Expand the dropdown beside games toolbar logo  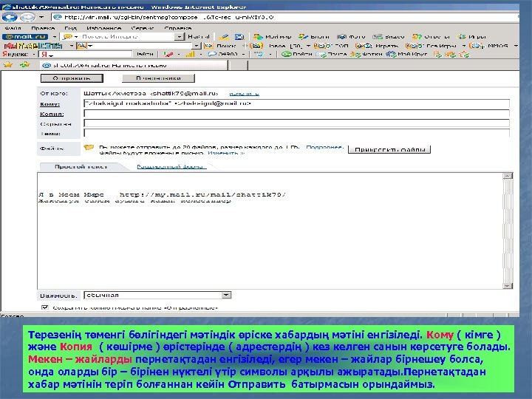(x=72, y=46)
